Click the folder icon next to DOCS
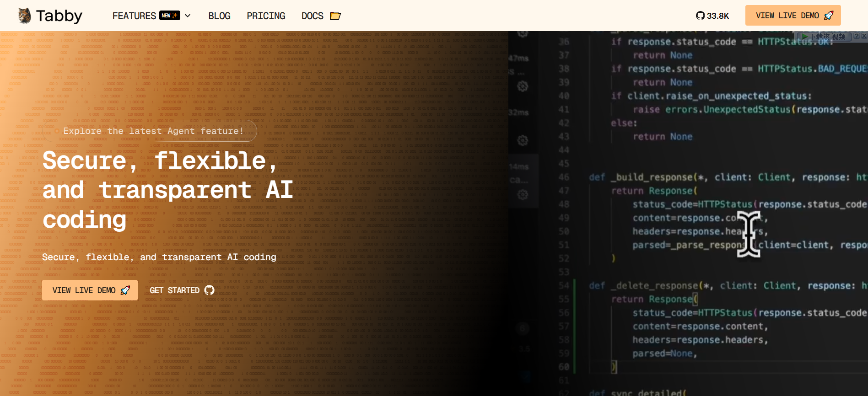The width and height of the screenshot is (868, 396). pyautogui.click(x=335, y=16)
